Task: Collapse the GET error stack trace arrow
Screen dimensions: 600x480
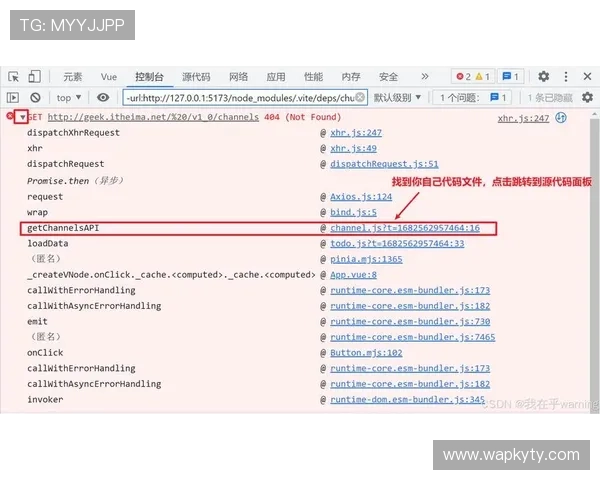Action: click(x=21, y=118)
